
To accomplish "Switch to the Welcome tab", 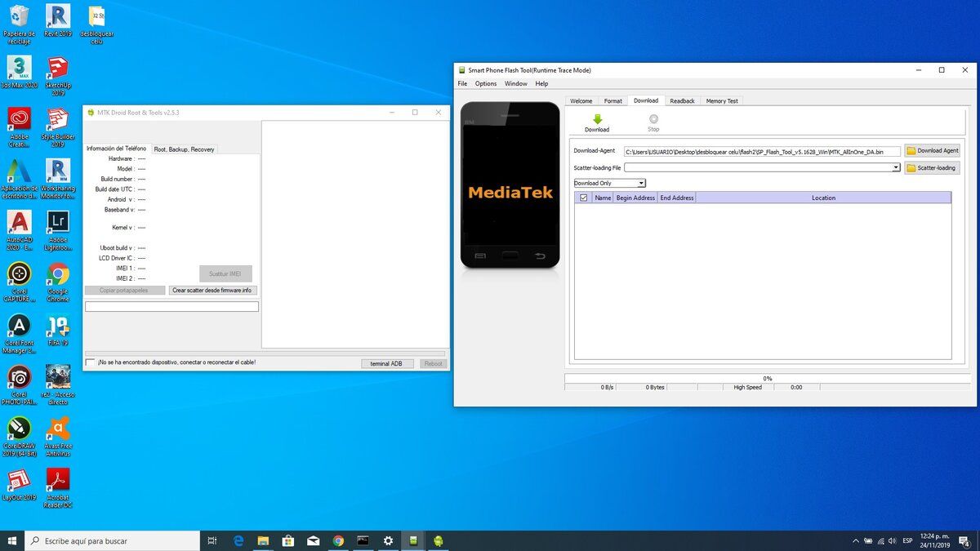I will click(x=581, y=101).
